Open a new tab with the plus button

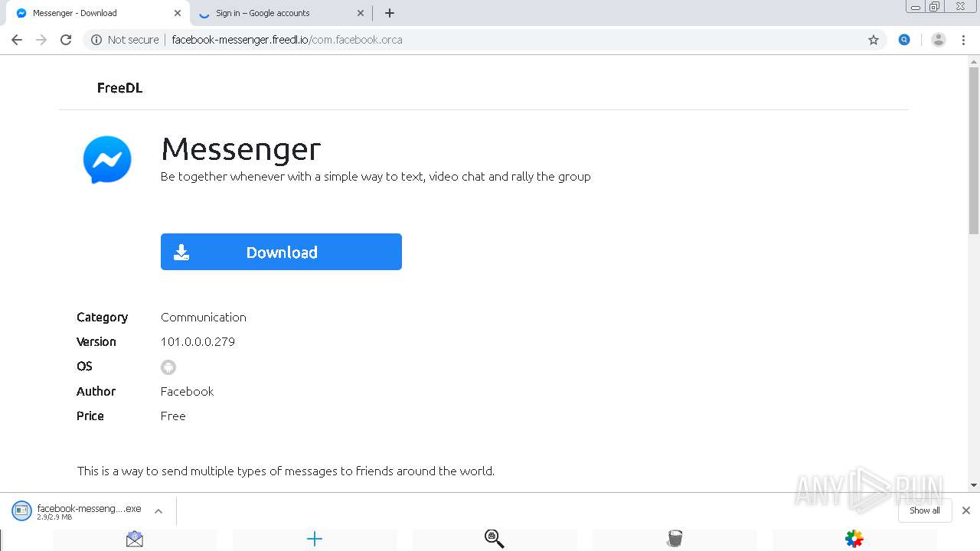[x=390, y=13]
